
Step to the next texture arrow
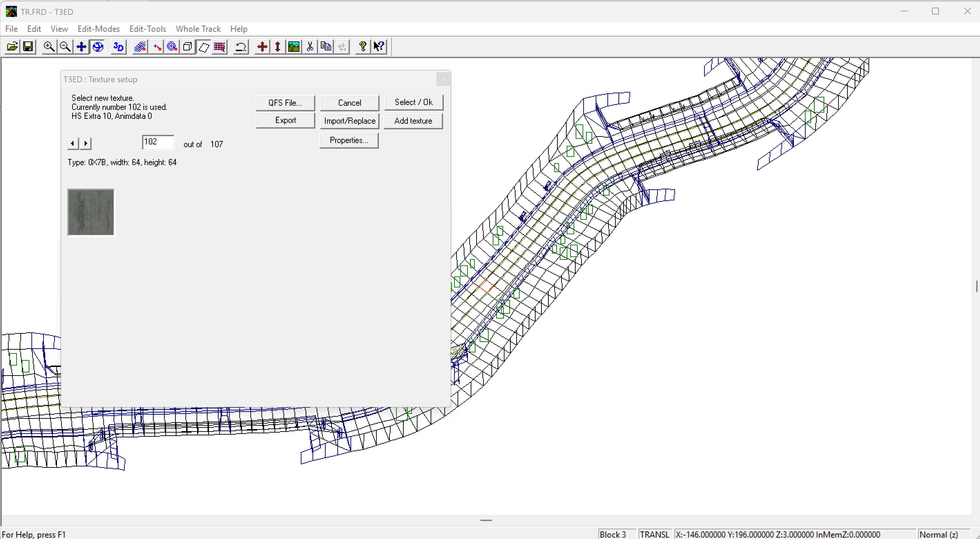(86, 143)
